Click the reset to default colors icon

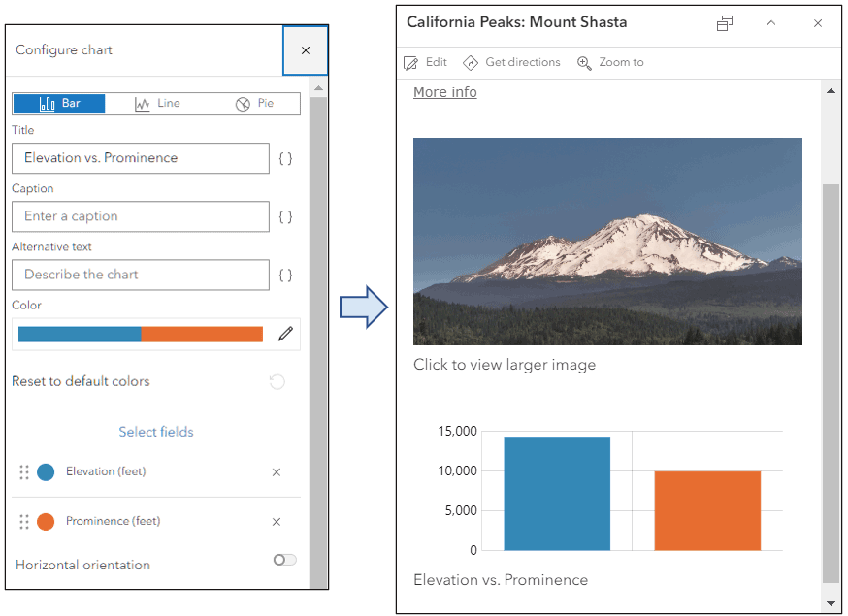[277, 382]
